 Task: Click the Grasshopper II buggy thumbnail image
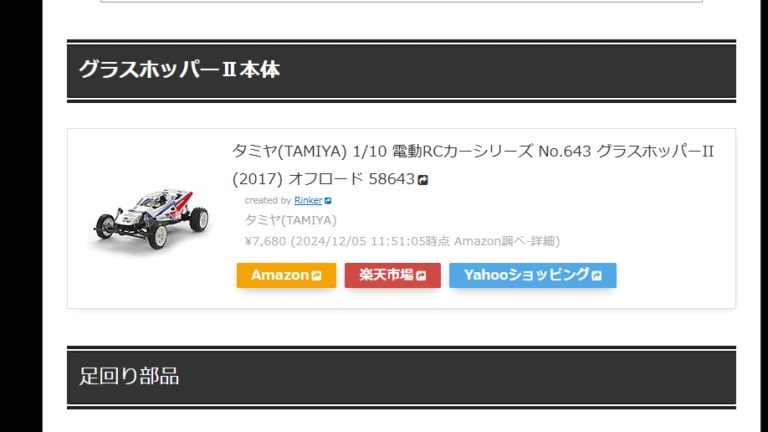[152, 219]
